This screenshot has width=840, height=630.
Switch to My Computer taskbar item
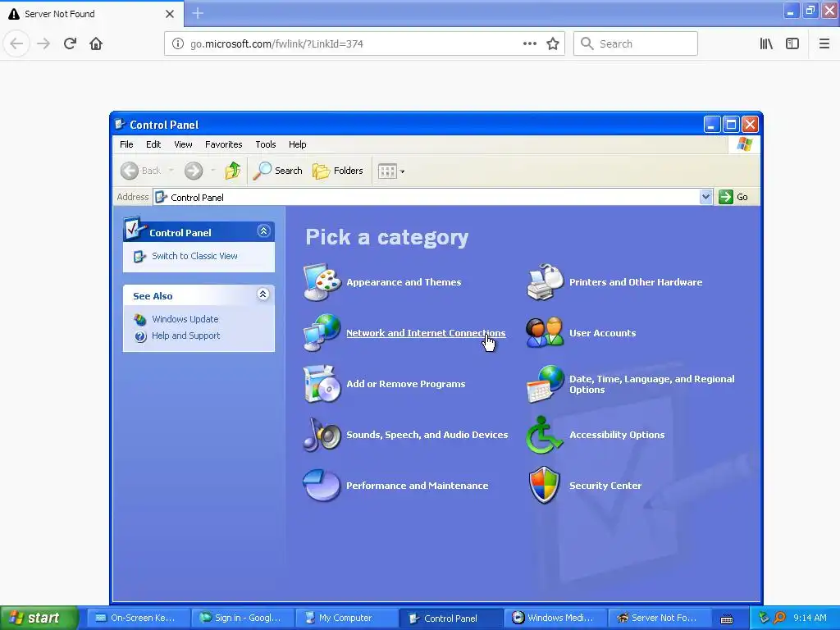point(346,618)
